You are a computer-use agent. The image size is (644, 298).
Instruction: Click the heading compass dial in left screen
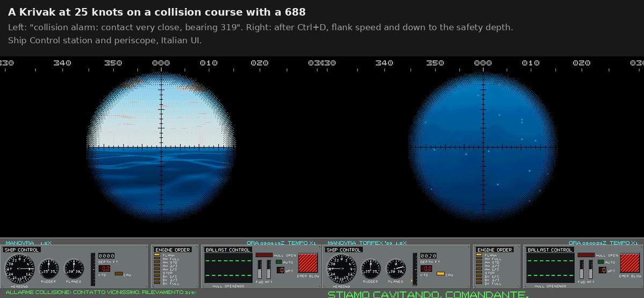(20, 268)
